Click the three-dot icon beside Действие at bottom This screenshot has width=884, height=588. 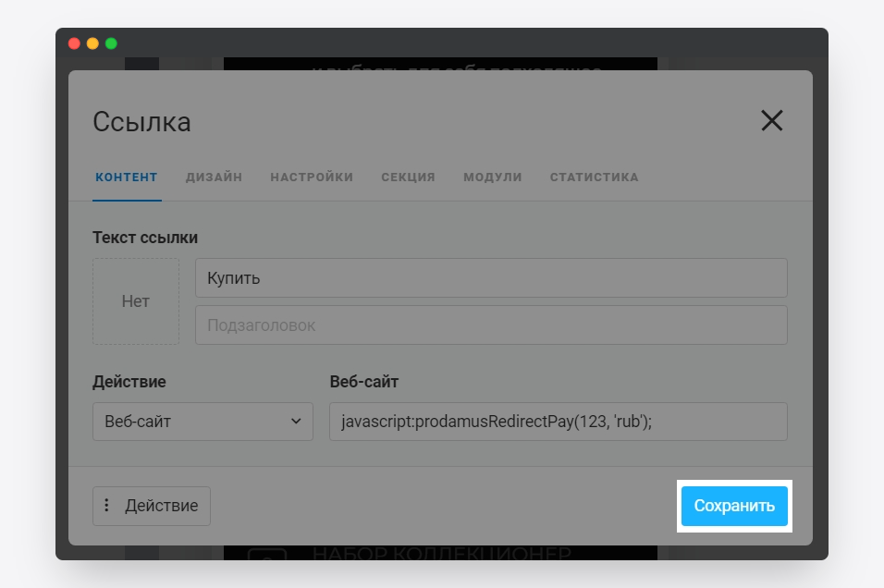[107, 506]
